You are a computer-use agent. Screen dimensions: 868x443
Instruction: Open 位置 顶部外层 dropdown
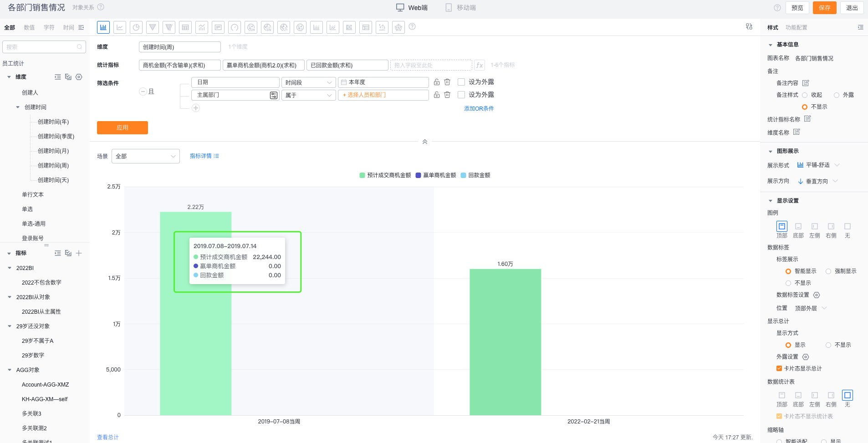click(811, 308)
